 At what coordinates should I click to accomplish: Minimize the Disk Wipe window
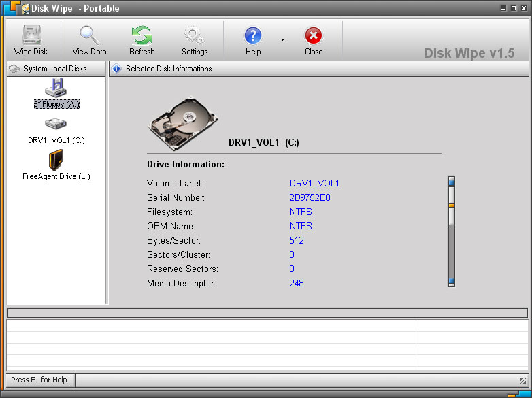(x=503, y=8)
